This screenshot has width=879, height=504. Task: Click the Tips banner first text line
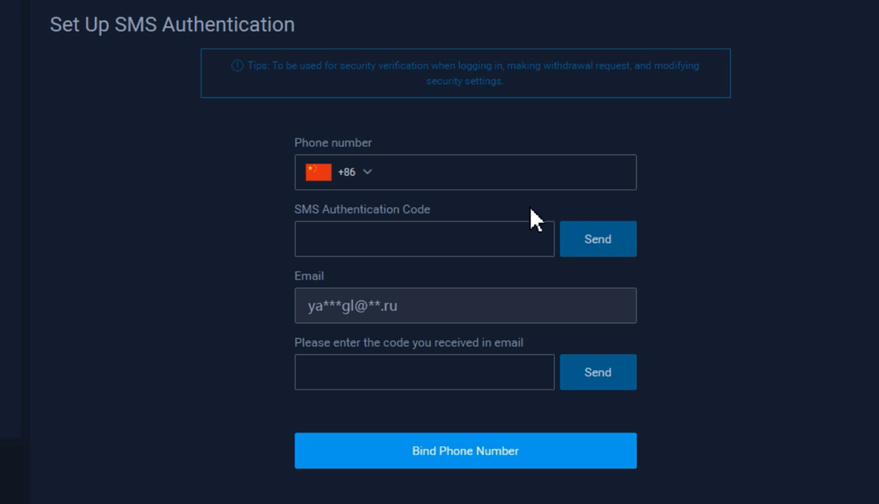point(473,66)
